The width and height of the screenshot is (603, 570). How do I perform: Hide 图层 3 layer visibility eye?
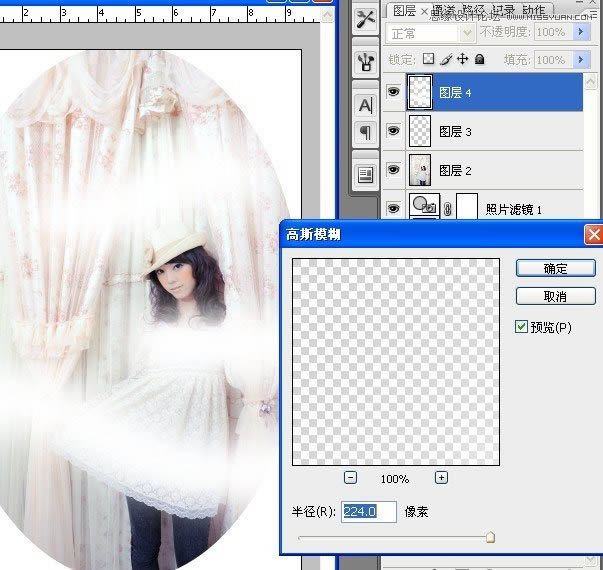pyautogui.click(x=393, y=130)
